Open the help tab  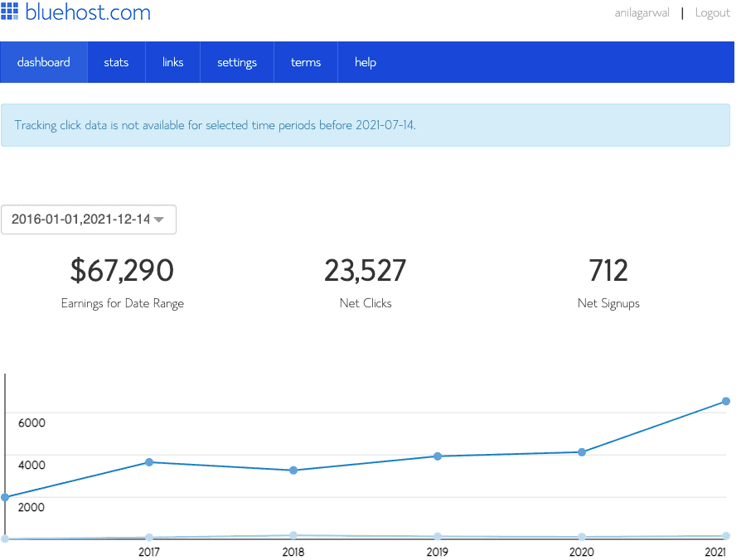point(366,62)
